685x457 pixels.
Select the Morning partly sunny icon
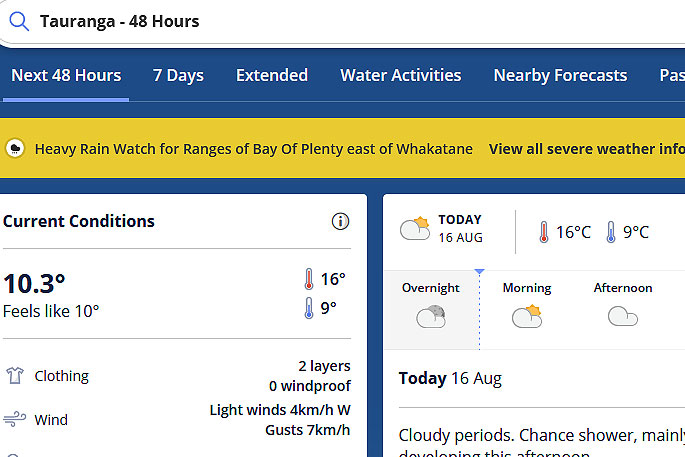(527, 316)
